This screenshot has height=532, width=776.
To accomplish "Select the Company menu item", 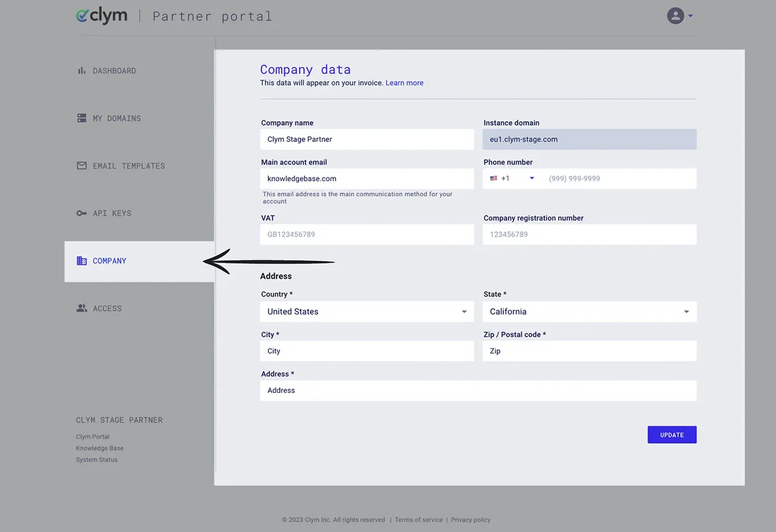I will tap(139, 261).
